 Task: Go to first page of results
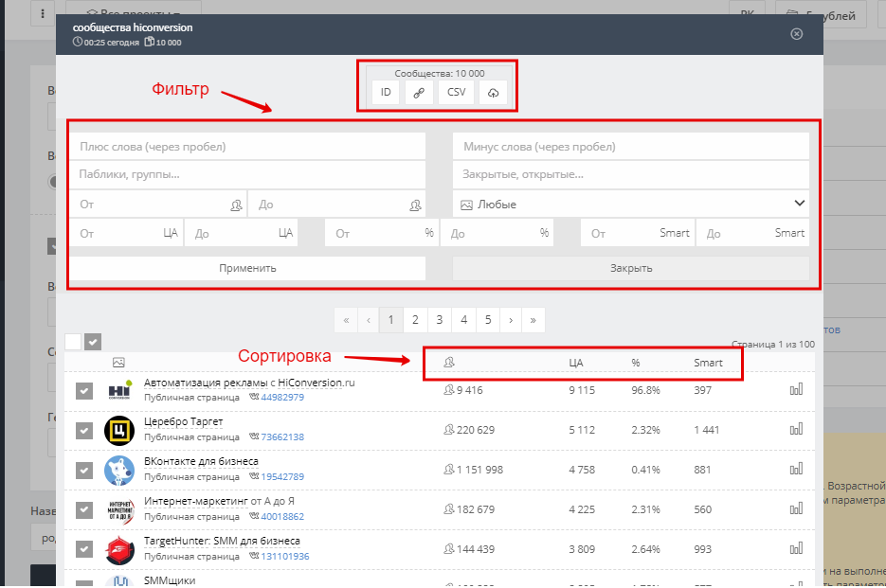[346, 320]
